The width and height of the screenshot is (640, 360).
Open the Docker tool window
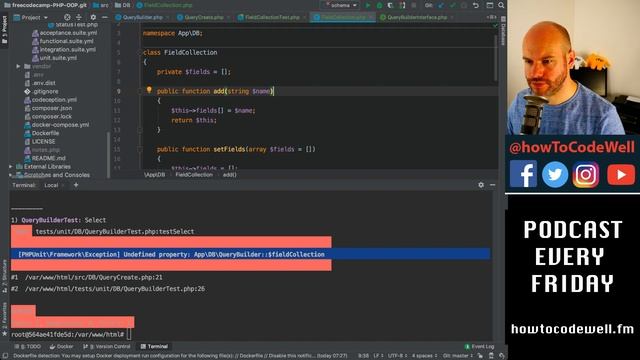(61, 347)
